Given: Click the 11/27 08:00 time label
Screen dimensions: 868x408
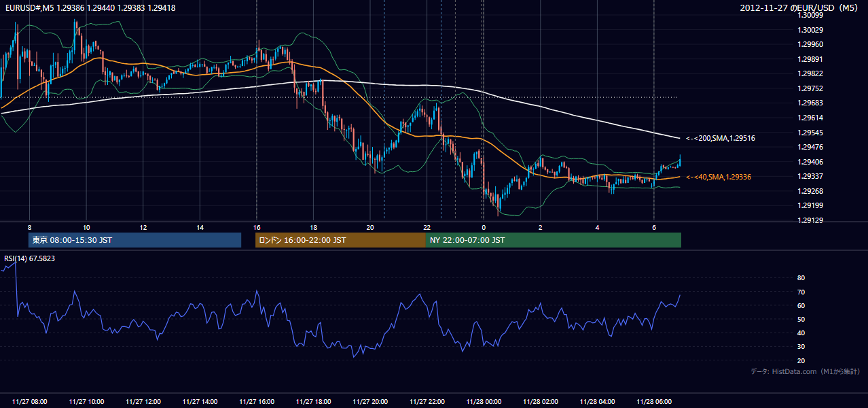Looking at the screenshot, I should tap(30, 402).
